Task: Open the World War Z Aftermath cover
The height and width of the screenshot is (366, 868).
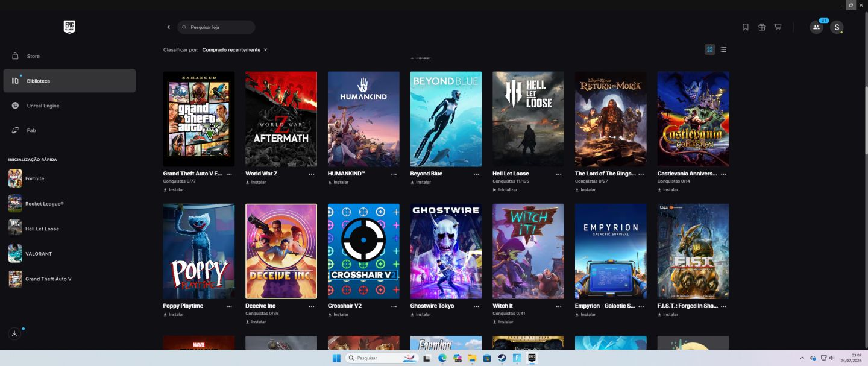Action: point(281,119)
